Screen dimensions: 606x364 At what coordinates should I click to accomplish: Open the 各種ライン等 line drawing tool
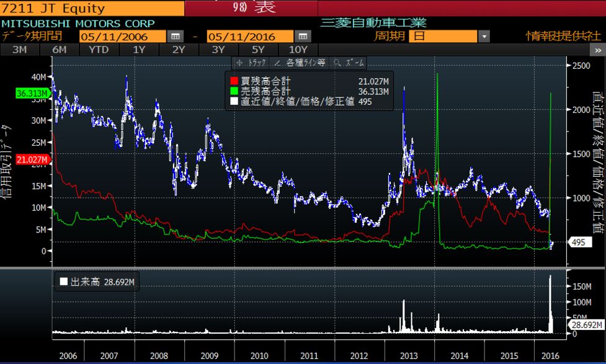coord(300,63)
